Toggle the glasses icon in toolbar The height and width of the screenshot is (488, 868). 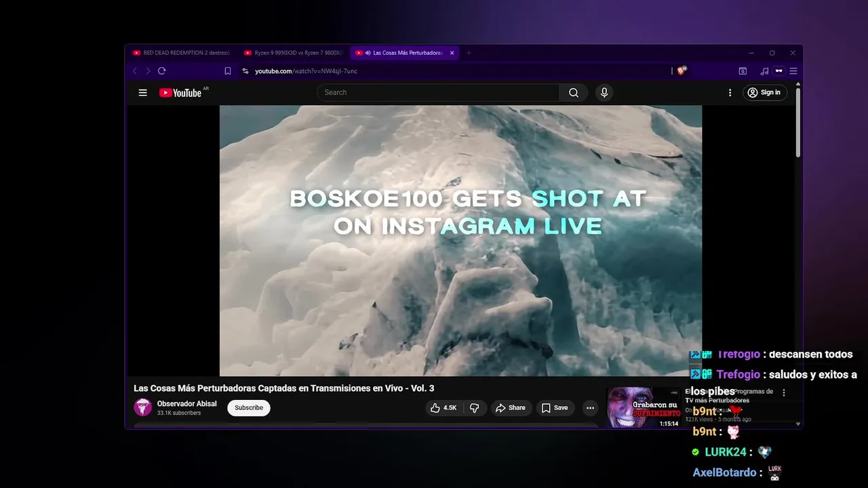click(779, 71)
